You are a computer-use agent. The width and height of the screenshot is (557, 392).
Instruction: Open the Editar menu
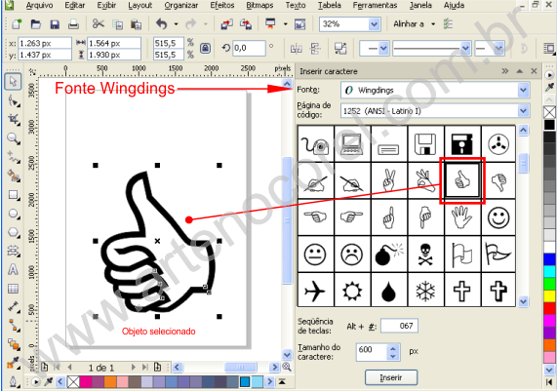tap(74, 5)
